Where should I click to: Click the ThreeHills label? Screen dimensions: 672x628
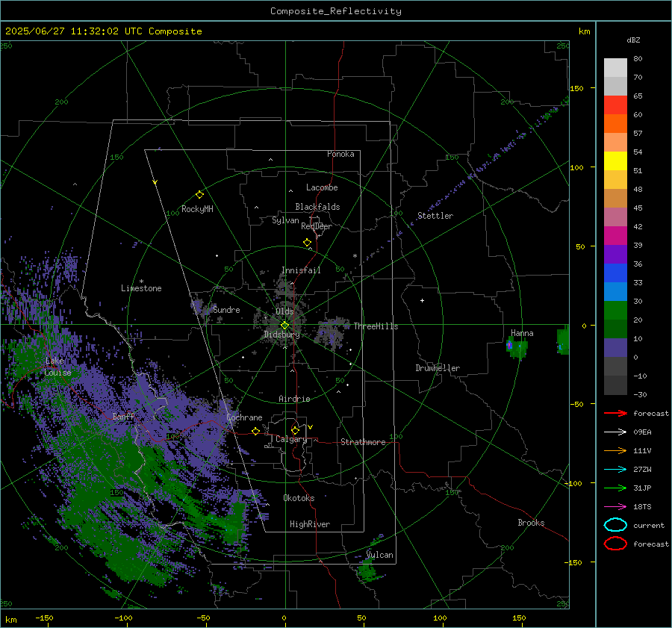coord(376,326)
